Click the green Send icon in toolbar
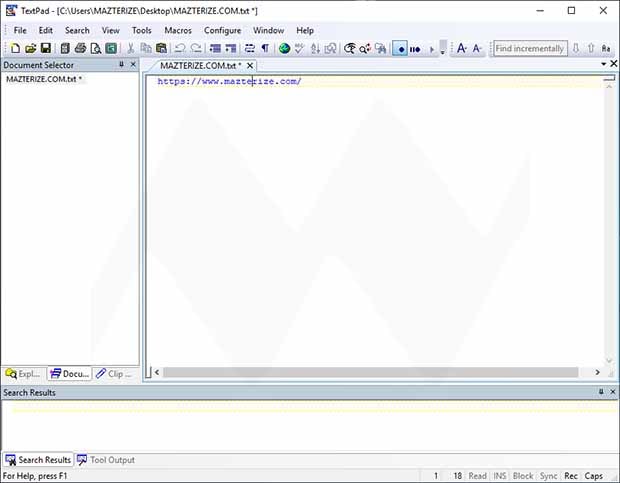This screenshot has height=483, width=620. pos(111,48)
